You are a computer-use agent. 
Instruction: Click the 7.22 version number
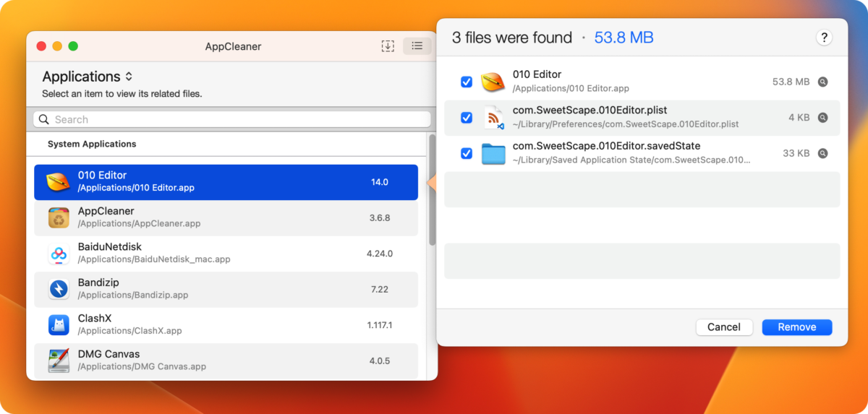click(x=380, y=289)
